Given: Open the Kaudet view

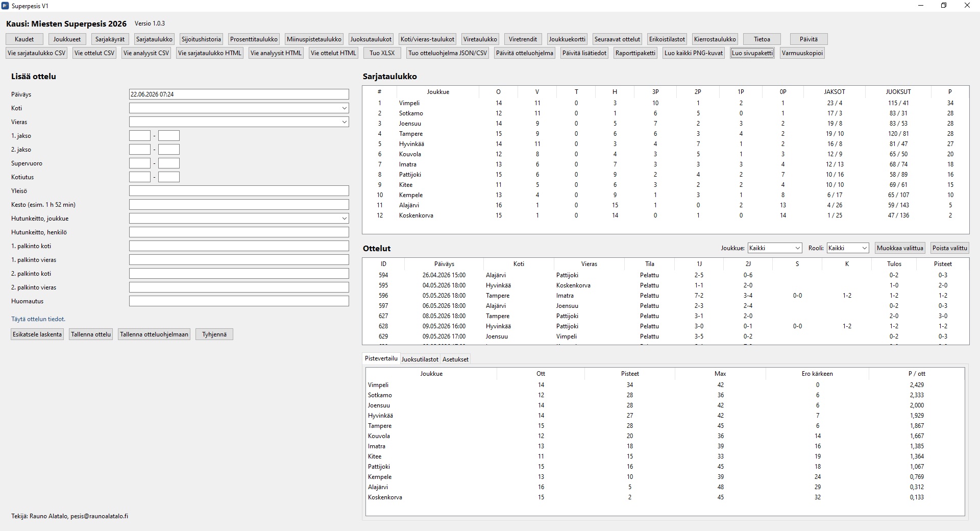Looking at the screenshot, I should (24, 39).
